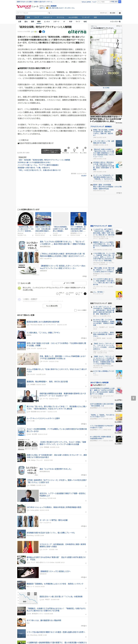The width and height of the screenshot is (138, 644).
Task: Share the article on Facebook
Action: 44,32
